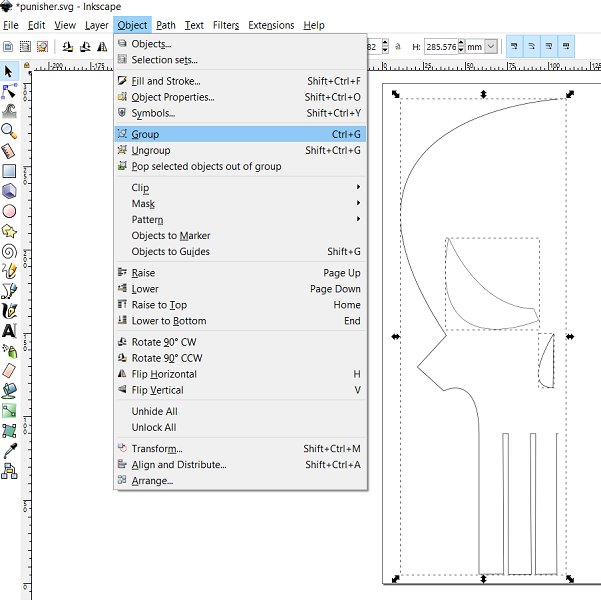Click the Select All toolbar icon
The width and height of the screenshot is (601, 600).
coord(8,47)
